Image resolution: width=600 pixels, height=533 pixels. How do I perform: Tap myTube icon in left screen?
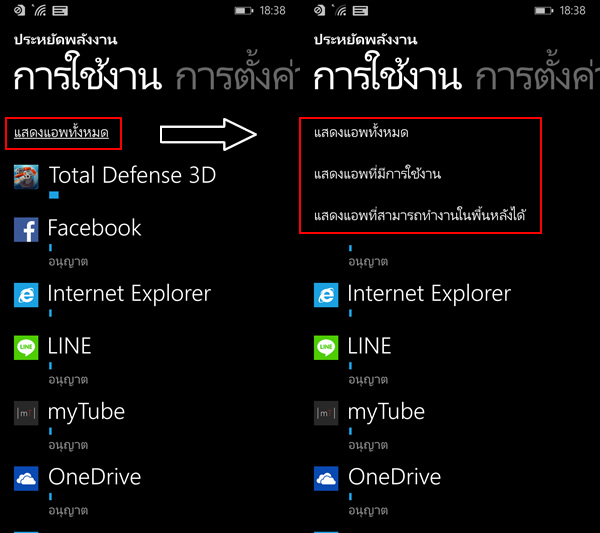pyautogui.click(x=26, y=413)
